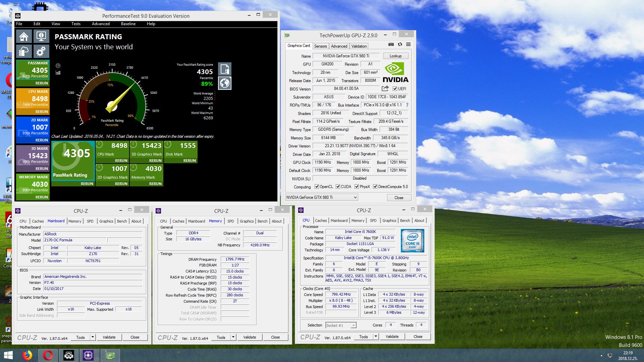
Task: Click the world comparison globe icon
Action: click(x=225, y=83)
